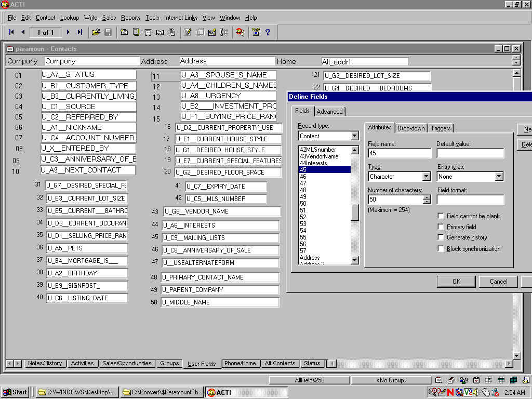This screenshot has height=399, width=532.
Task: Open the File menu
Action: (12, 18)
